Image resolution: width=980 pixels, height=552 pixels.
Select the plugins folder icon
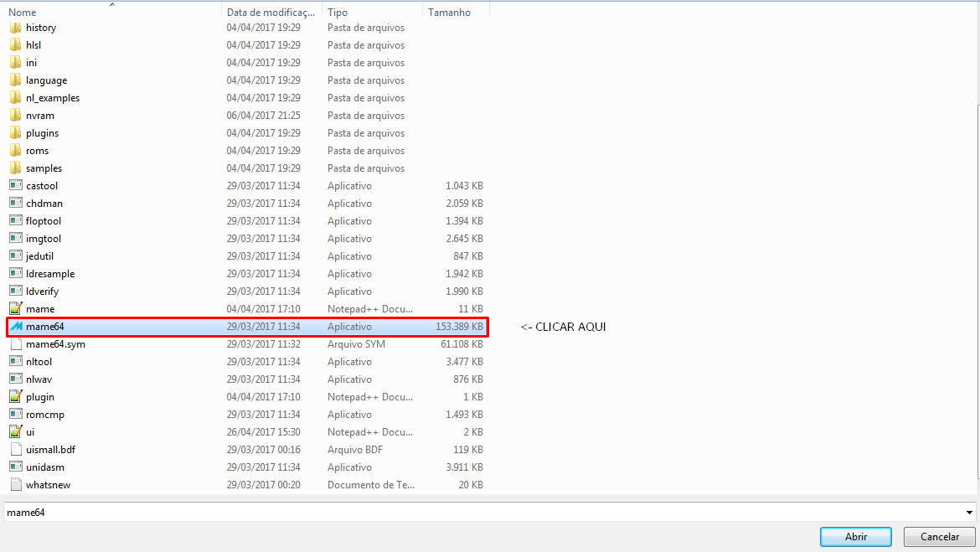(16, 132)
